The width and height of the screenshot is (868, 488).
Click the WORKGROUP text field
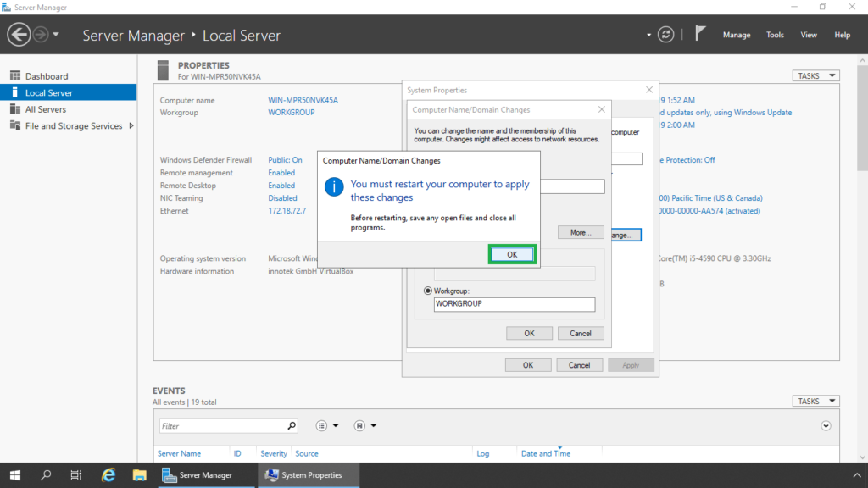click(515, 304)
